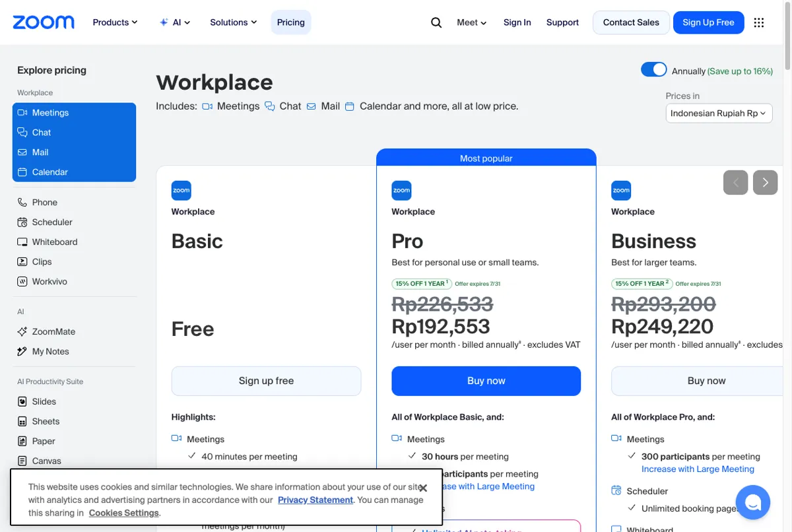This screenshot has height=532, width=792.
Task: Click 40 minutes per meeting feature
Action: (x=249, y=457)
